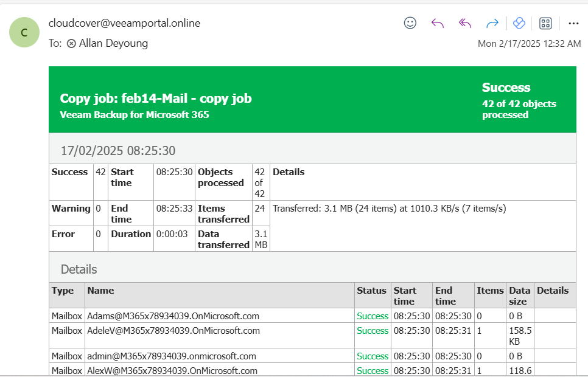Image resolution: width=588 pixels, height=377 pixels.
Task: Click the Success status in admin row
Action: coord(373,356)
